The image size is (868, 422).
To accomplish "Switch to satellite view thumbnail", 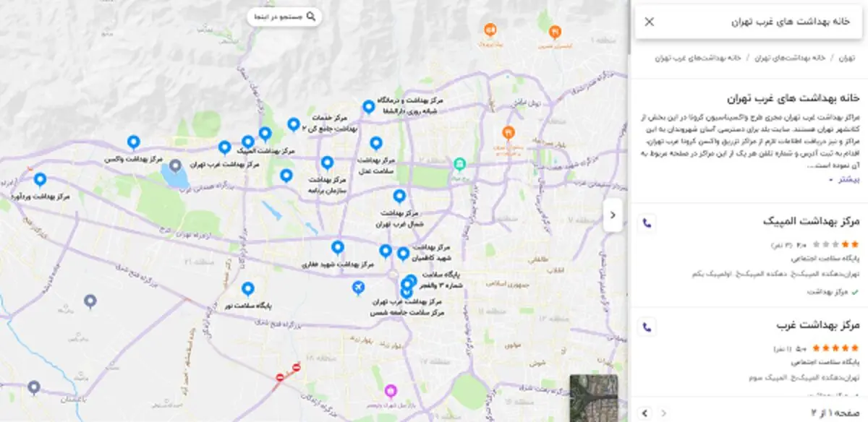I will pyautogui.click(x=593, y=397).
